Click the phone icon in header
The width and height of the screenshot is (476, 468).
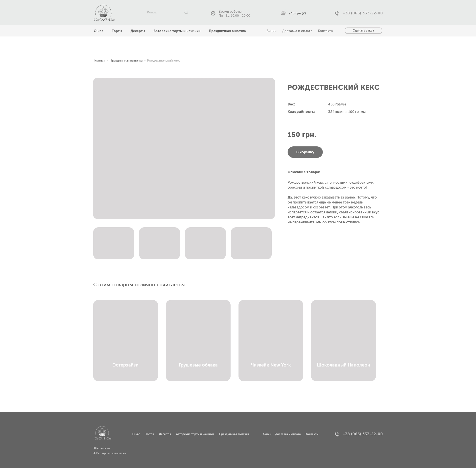click(337, 13)
